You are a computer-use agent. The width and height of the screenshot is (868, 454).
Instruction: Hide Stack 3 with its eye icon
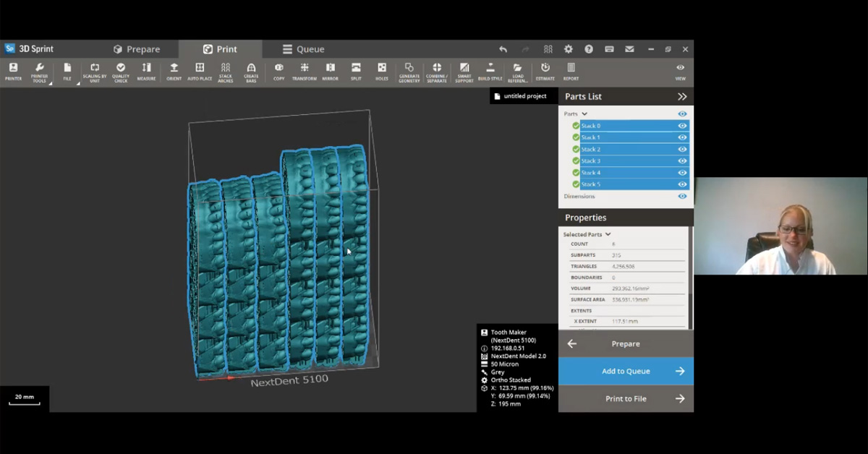(x=682, y=160)
